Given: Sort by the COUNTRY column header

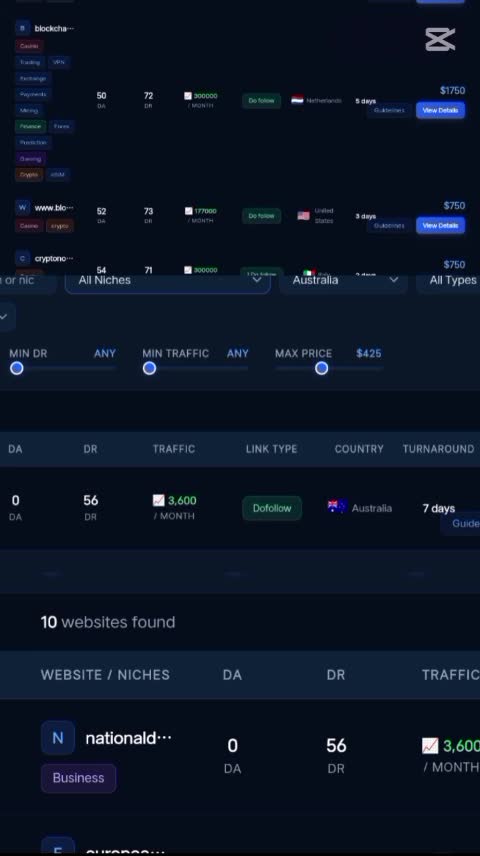Looking at the screenshot, I should (x=359, y=449).
